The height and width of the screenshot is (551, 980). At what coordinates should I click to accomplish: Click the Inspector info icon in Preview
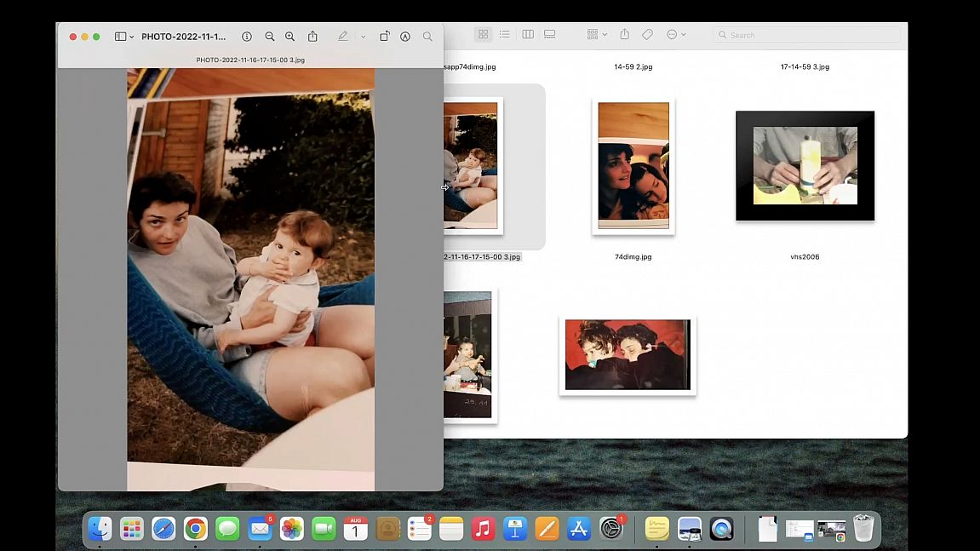point(247,37)
